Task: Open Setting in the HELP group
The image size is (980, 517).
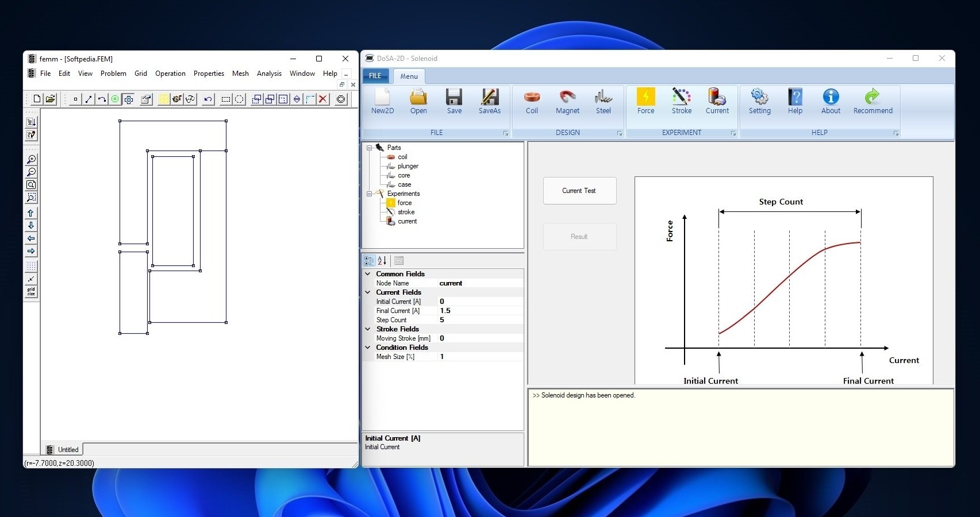Action: point(759,102)
